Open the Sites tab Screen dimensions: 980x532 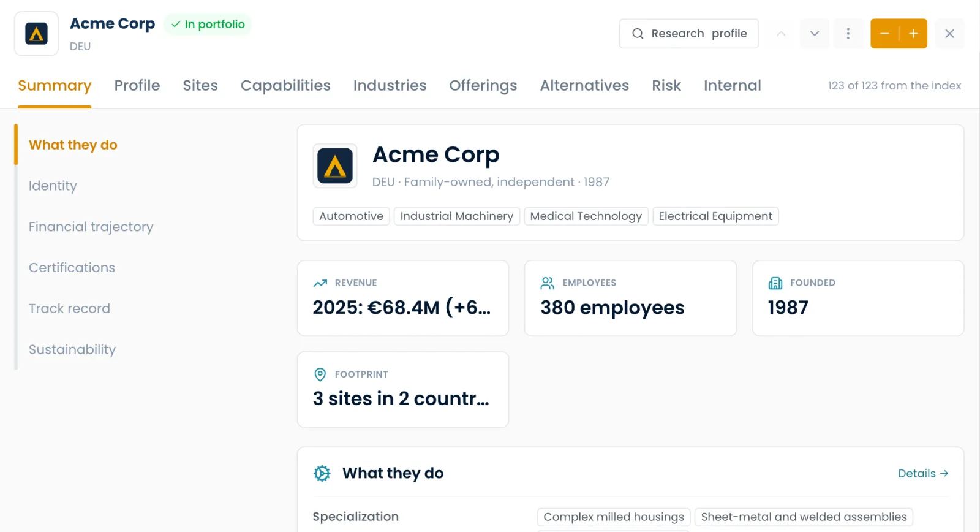(x=200, y=86)
